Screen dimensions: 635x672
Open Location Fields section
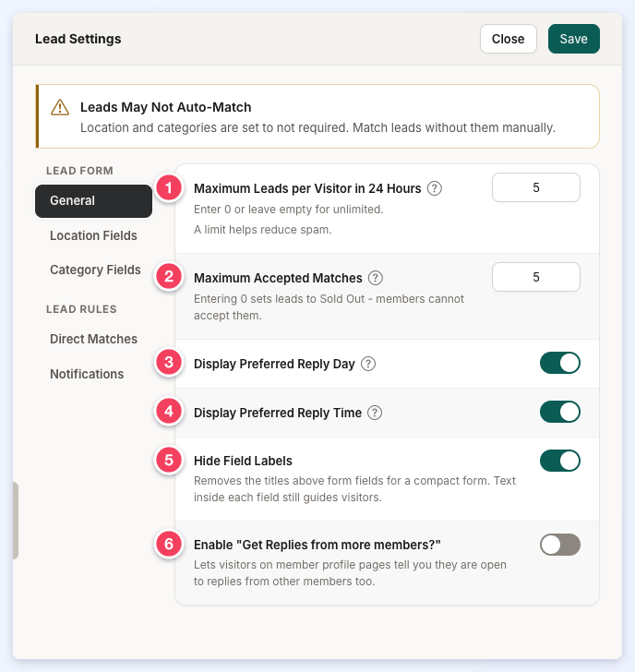tap(93, 235)
